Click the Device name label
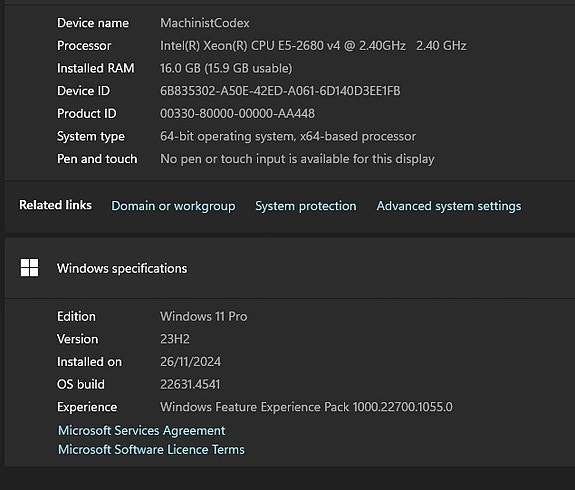575x490 pixels. click(93, 23)
